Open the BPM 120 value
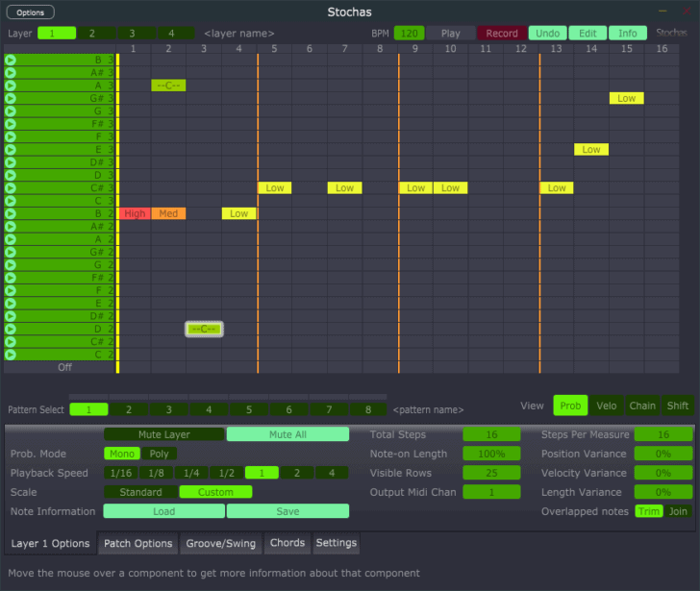Viewport: 700px width, 591px height. point(409,34)
